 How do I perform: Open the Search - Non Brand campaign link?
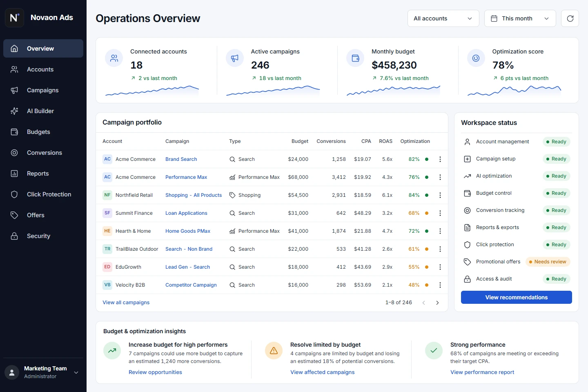click(189, 249)
